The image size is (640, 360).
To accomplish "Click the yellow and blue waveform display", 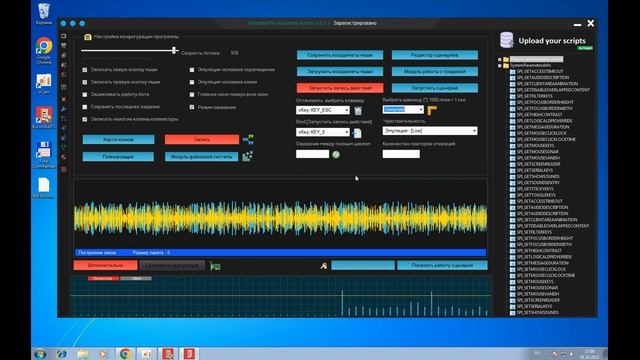I will pyautogui.click(x=281, y=218).
